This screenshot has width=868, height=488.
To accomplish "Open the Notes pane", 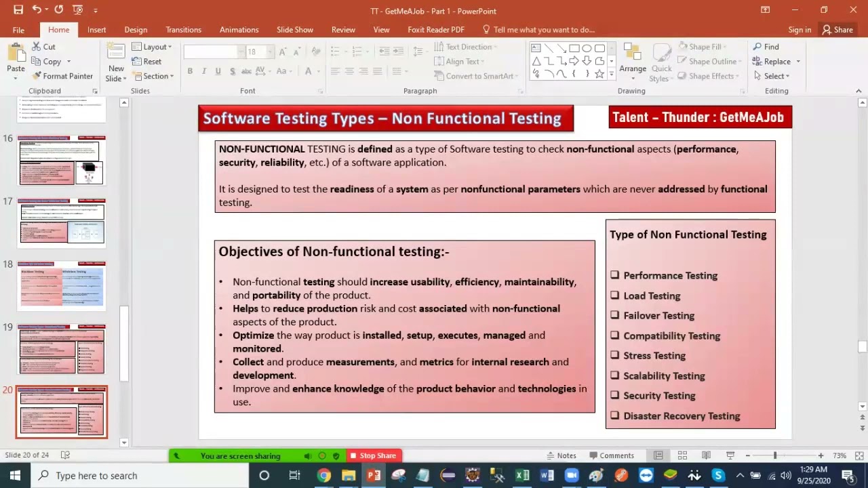I will [561, 455].
